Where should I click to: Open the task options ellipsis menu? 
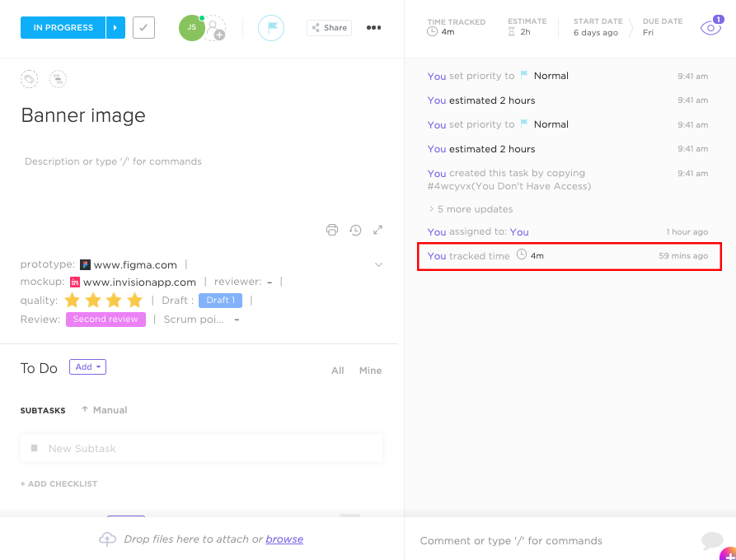click(373, 27)
